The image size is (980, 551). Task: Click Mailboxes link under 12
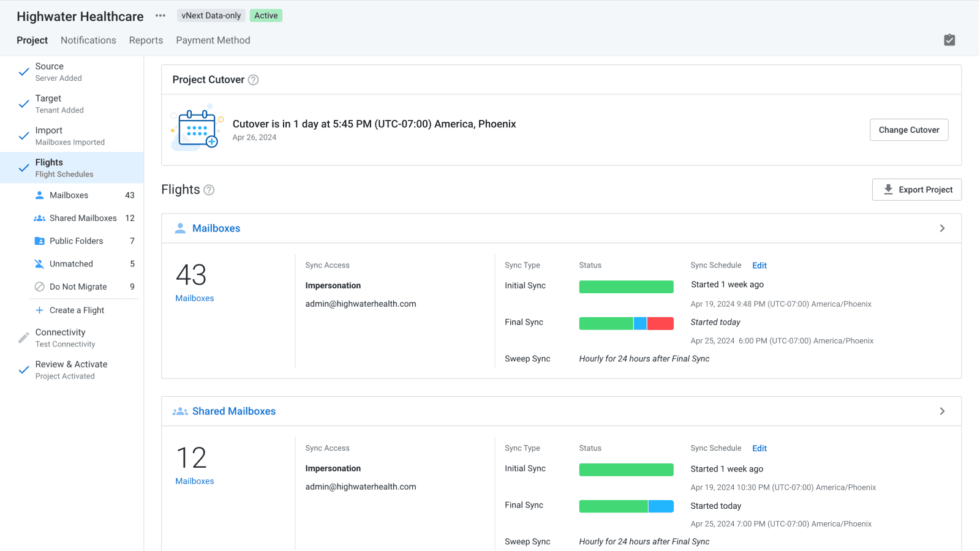[x=195, y=481]
